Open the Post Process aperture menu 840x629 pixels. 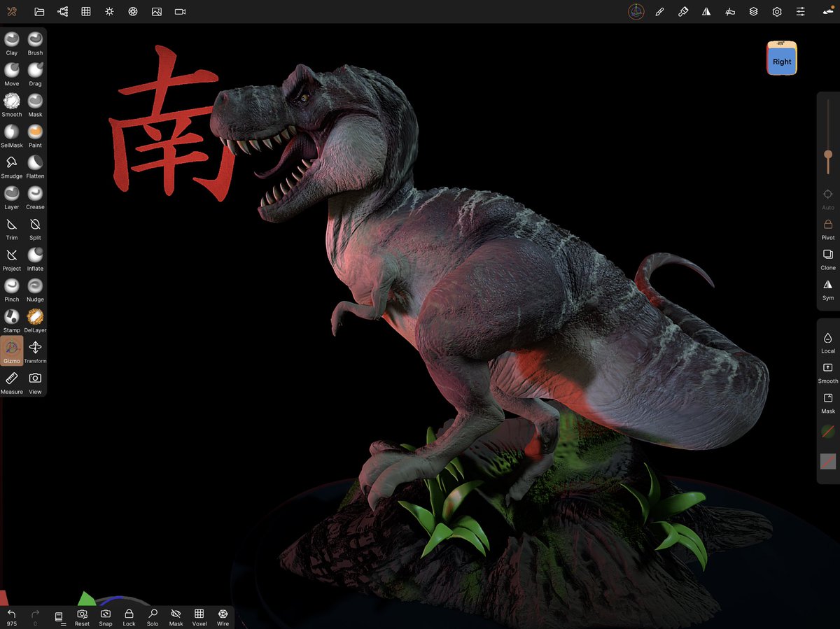[133, 12]
